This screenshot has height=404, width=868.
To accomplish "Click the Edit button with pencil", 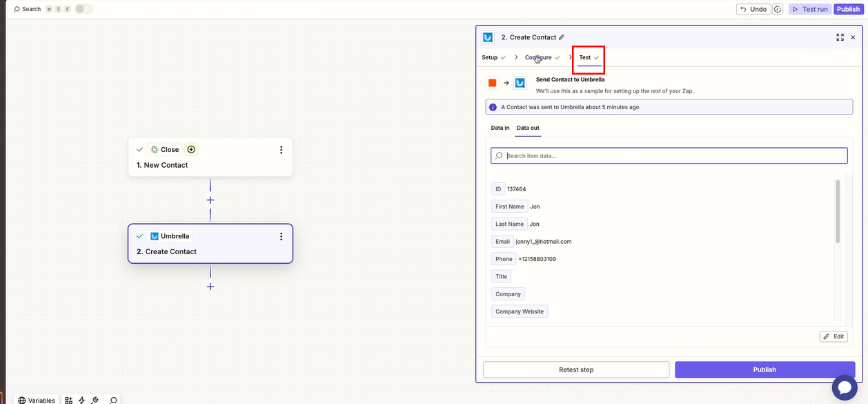I will pyautogui.click(x=834, y=336).
